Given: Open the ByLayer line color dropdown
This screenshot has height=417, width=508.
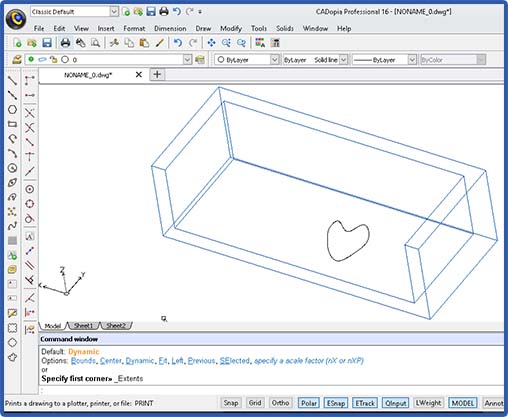Looking at the screenshot, I should tap(274, 60).
